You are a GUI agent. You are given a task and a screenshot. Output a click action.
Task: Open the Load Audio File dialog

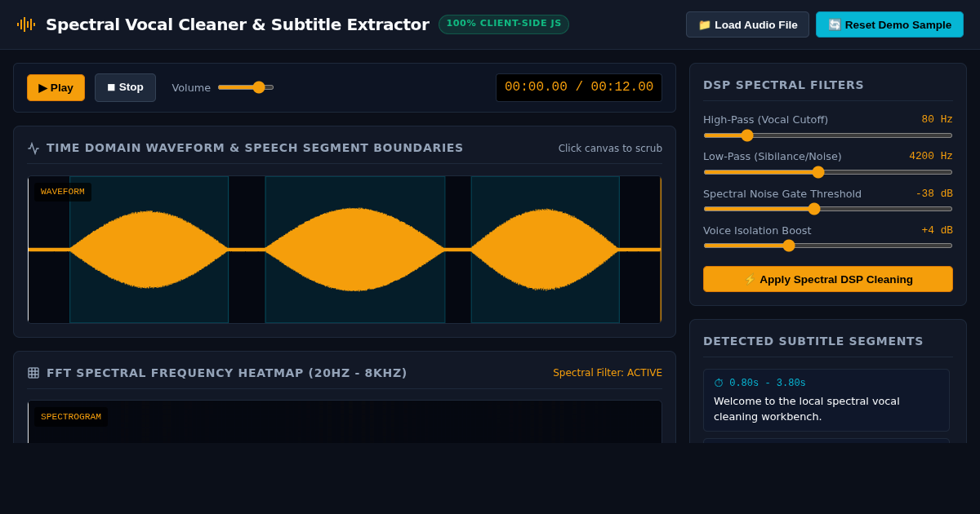coord(747,24)
